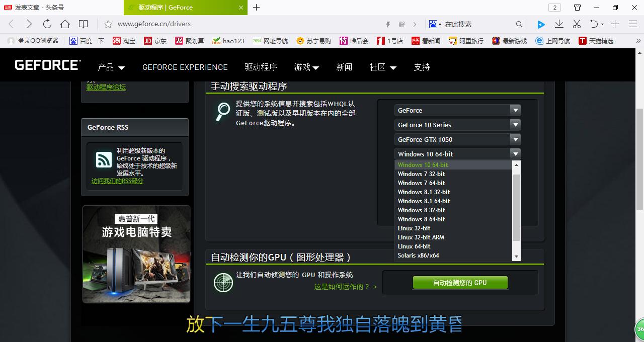
Task: Switch to the 发表文章 - 头条号 tab
Action: coord(61,8)
